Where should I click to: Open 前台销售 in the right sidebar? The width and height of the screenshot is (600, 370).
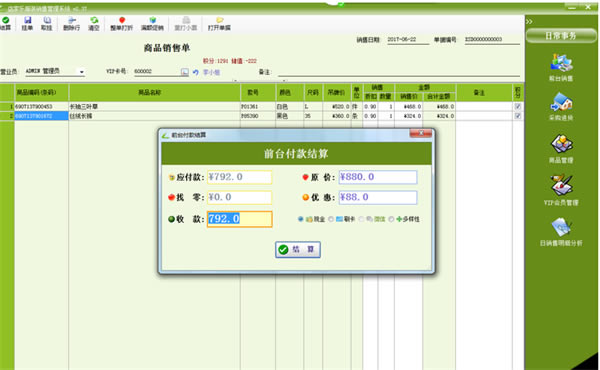point(561,67)
